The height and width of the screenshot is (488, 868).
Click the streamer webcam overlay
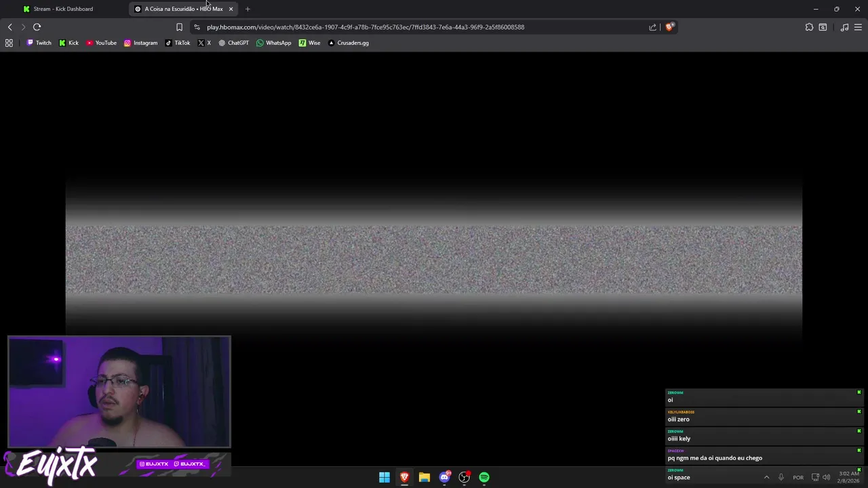pyautogui.click(x=119, y=392)
